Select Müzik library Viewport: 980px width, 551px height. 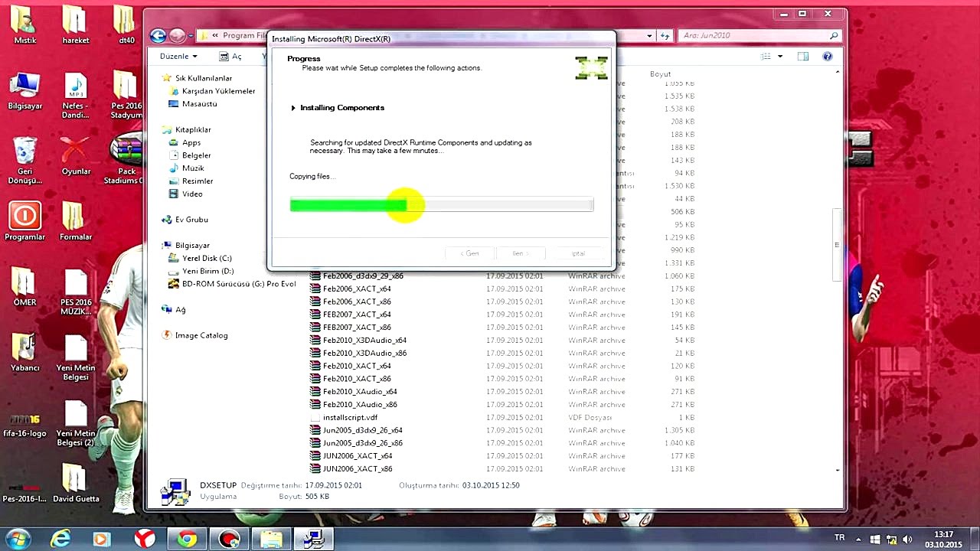click(193, 168)
